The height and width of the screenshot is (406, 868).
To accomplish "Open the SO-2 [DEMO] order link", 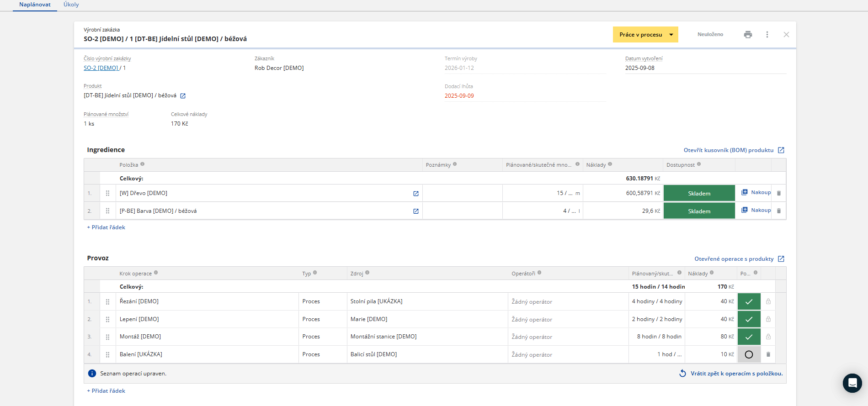I will tap(101, 68).
